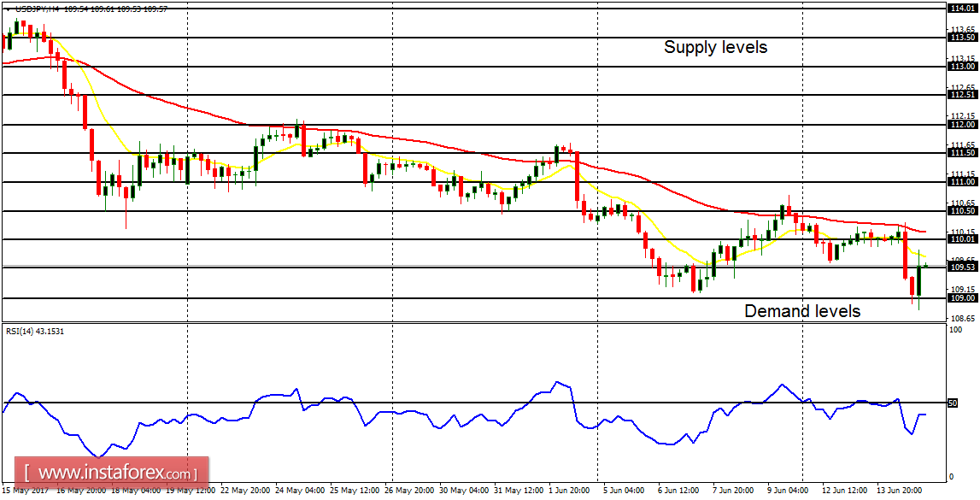Select the 114.01 price level tag
The width and height of the screenshot is (980, 500).
tap(962, 9)
